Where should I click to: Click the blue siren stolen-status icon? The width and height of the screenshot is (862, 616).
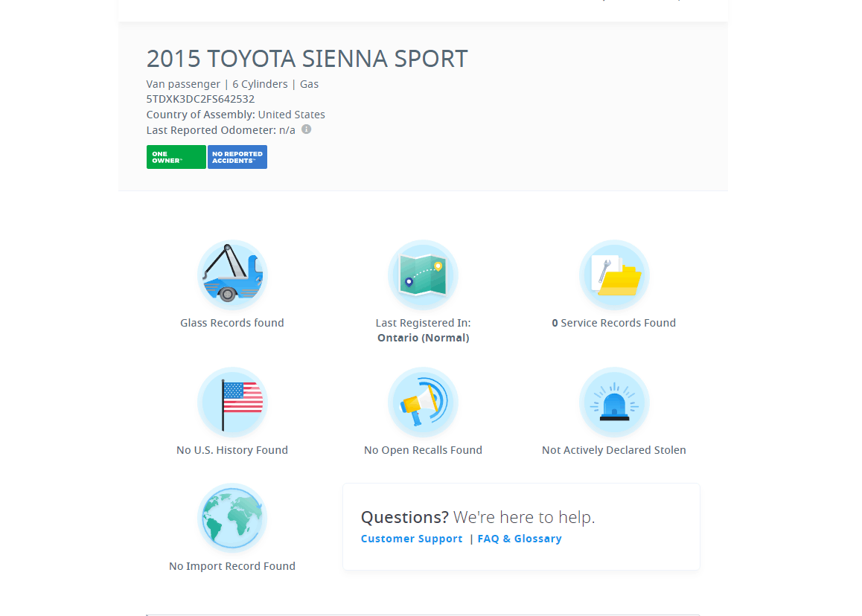[x=614, y=402]
